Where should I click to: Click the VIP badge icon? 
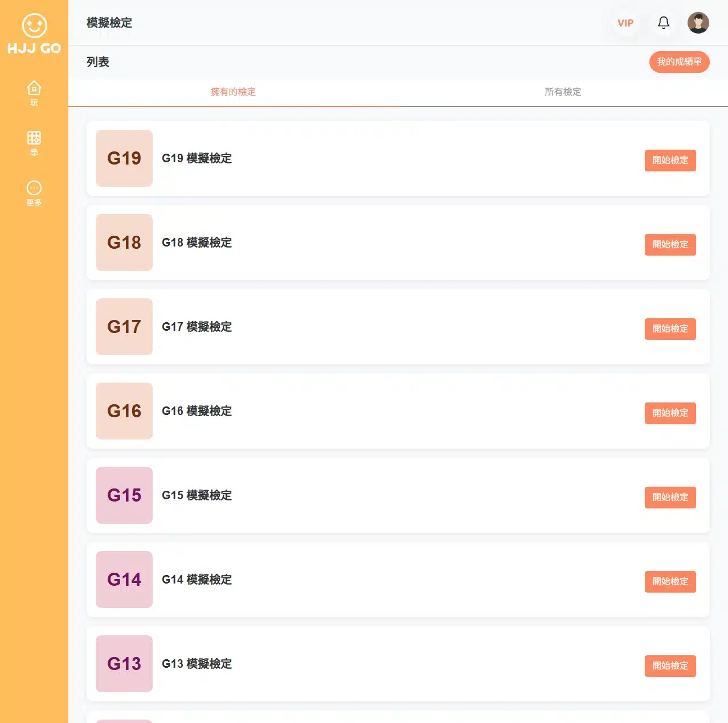pyautogui.click(x=625, y=23)
